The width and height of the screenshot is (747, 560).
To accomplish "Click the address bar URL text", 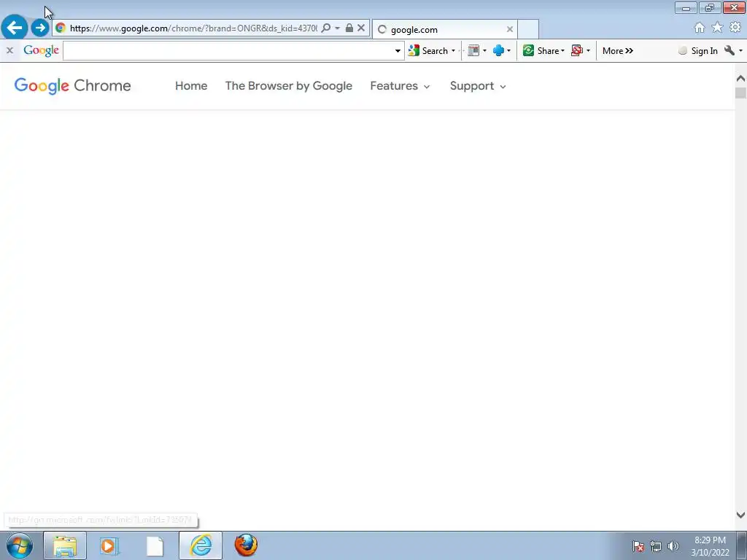I will click(x=193, y=28).
